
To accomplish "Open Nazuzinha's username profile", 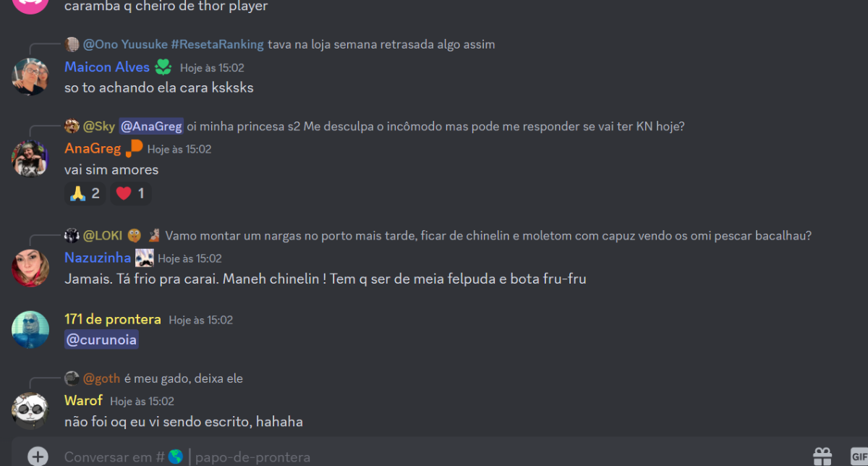I will point(98,258).
